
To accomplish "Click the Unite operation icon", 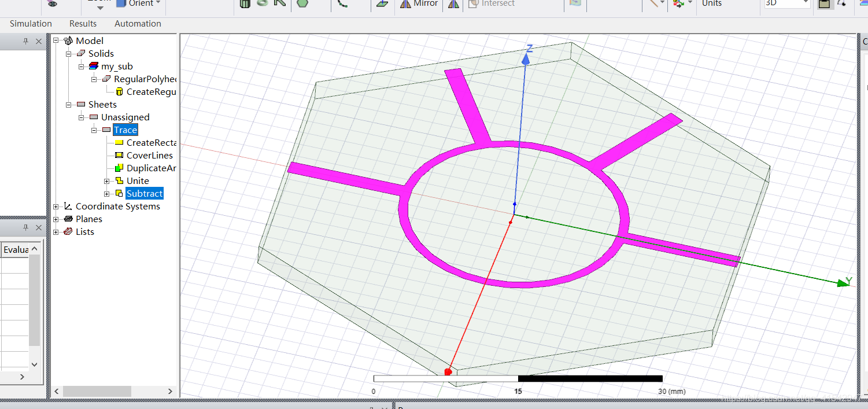I will [119, 180].
